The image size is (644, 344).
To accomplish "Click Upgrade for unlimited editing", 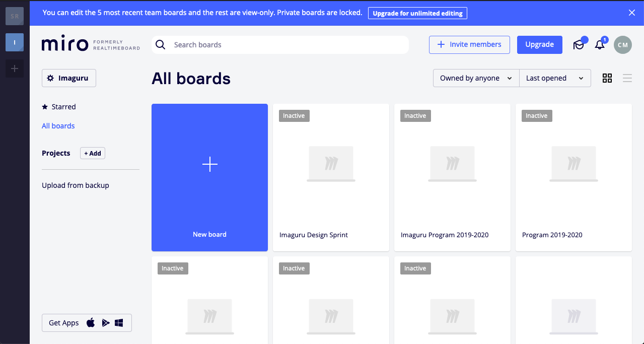I will pos(417,13).
